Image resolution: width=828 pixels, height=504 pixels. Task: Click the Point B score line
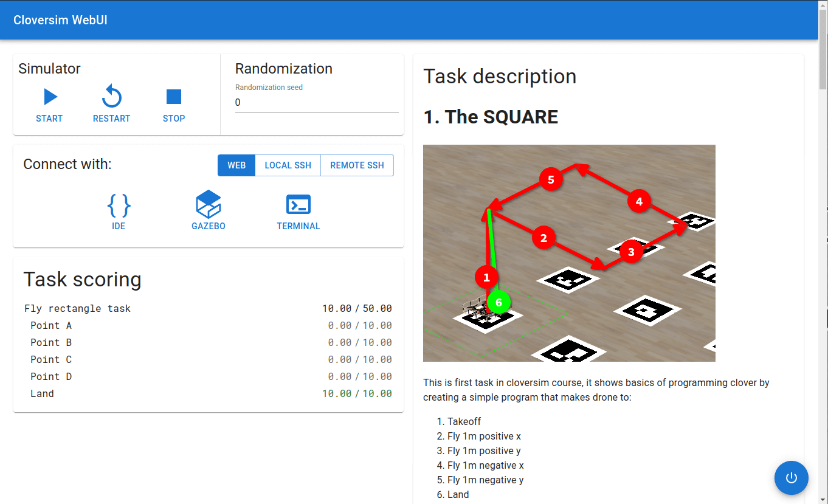tap(209, 342)
